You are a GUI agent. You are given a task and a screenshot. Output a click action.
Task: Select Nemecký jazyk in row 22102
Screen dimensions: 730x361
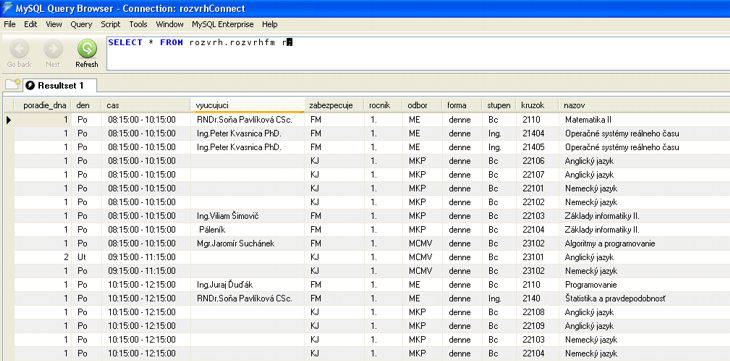pyautogui.click(x=644, y=202)
